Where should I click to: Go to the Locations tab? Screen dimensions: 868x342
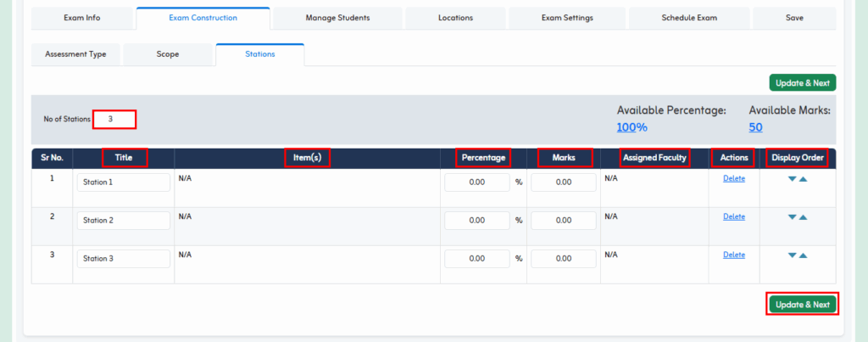(x=455, y=18)
